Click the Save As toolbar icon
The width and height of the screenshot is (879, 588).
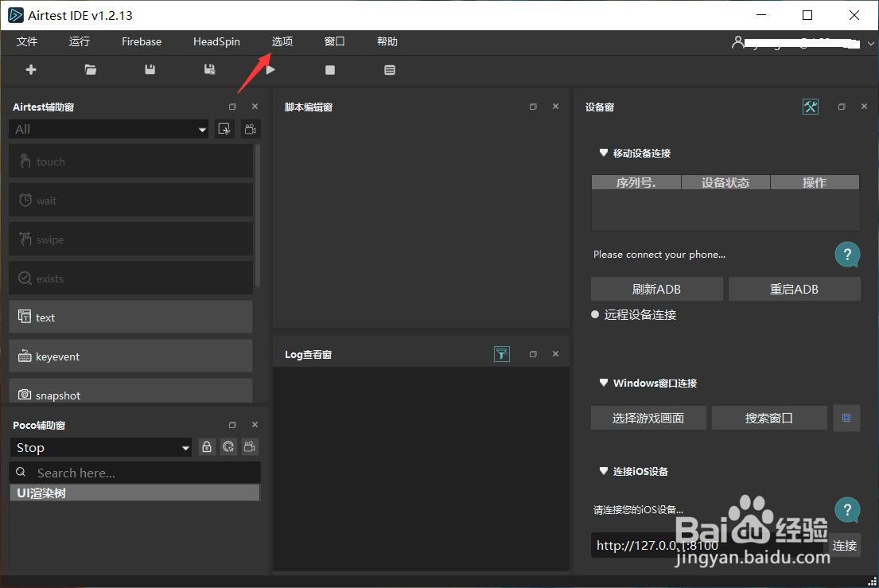(x=210, y=69)
